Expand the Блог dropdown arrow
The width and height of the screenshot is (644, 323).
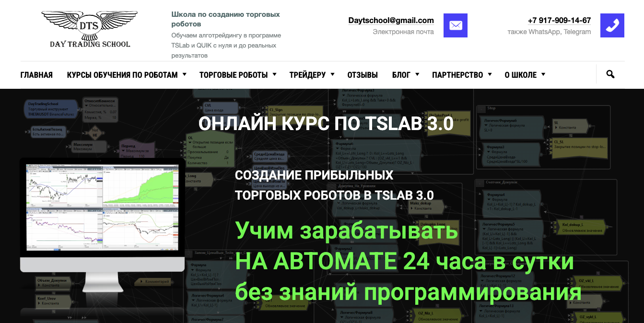(417, 74)
